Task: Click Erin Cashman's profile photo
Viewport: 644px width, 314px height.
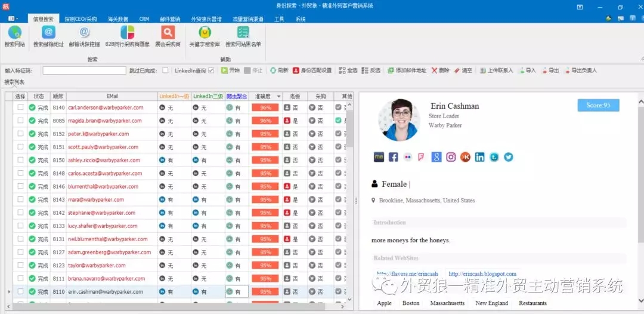Action: click(399, 119)
